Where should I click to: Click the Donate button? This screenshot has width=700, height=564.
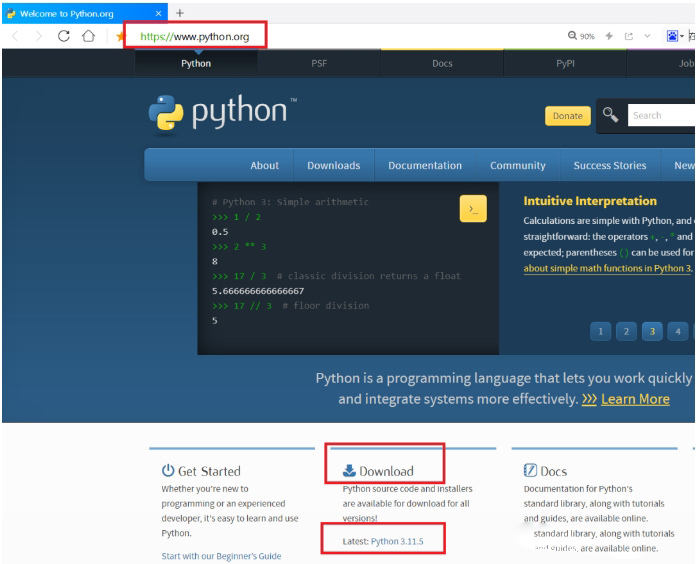[567, 116]
